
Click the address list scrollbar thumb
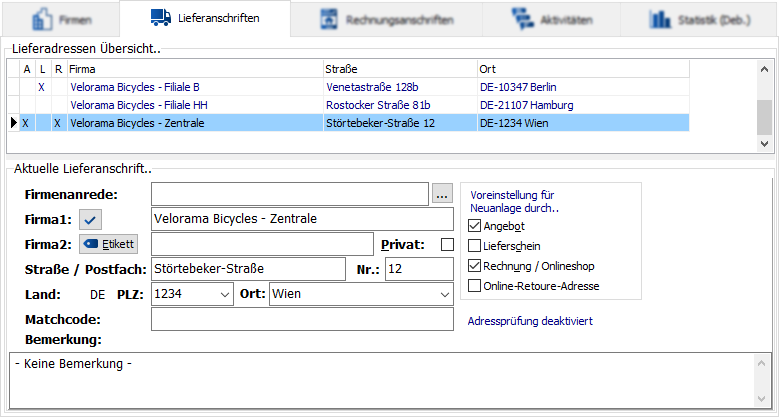coord(765,117)
